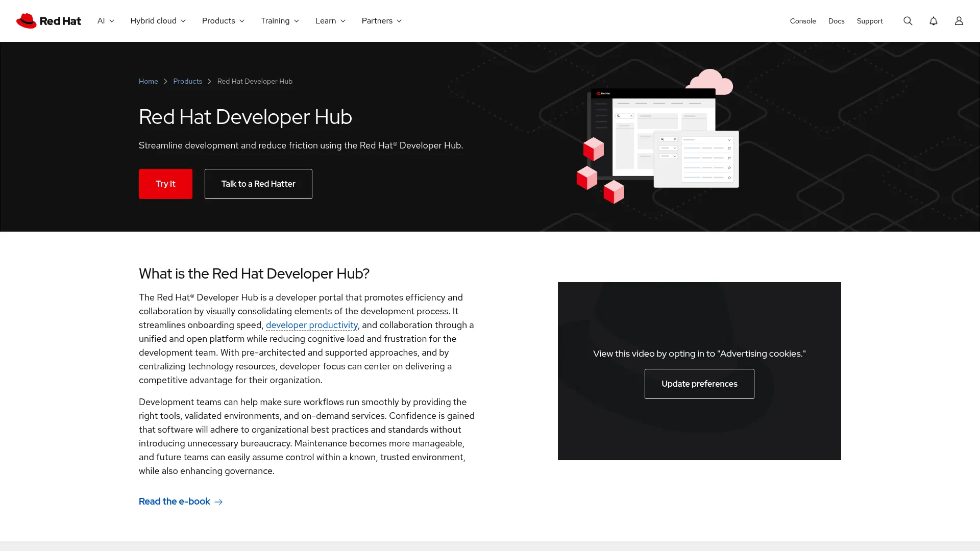The width and height of the screenshot is (980, 551).
Task: Expand the Products navigation menu
Action: point(223,21)
